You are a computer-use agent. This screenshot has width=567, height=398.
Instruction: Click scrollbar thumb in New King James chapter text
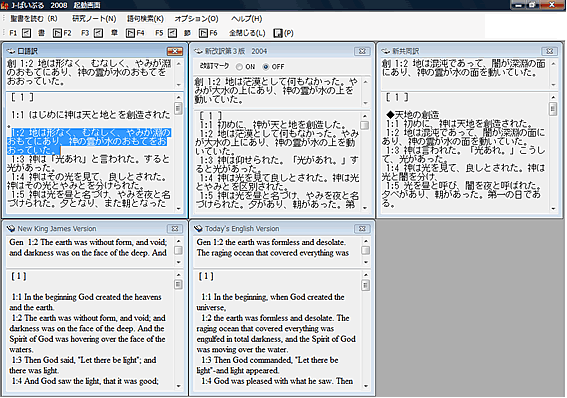click(x=179, y=285)
